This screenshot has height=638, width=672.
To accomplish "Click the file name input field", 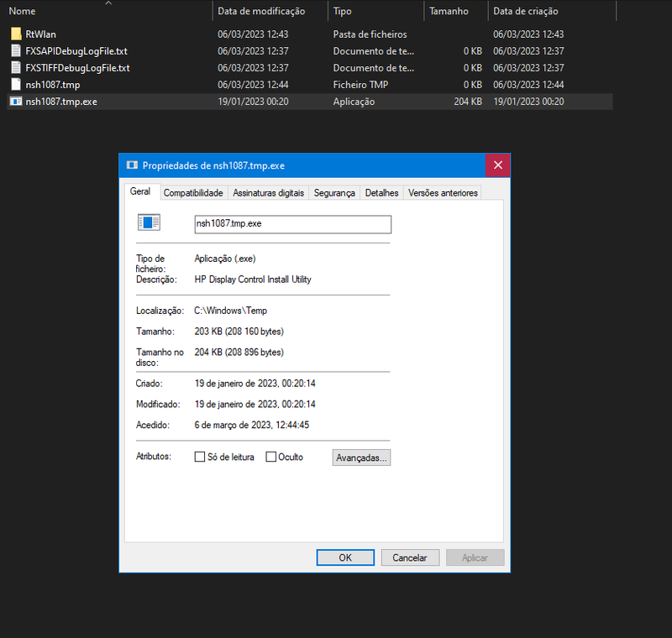I will pos(292,224).
